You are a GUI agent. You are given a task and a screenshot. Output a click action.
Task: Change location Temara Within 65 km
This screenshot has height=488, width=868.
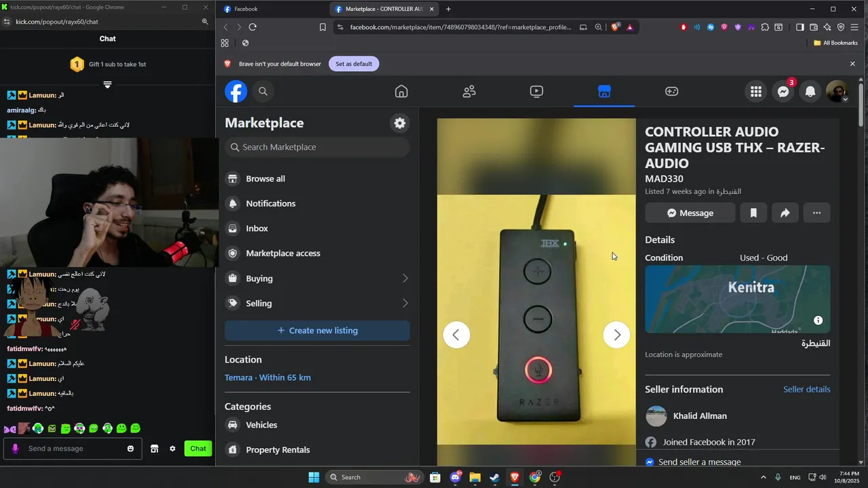(x=268, y=378)
